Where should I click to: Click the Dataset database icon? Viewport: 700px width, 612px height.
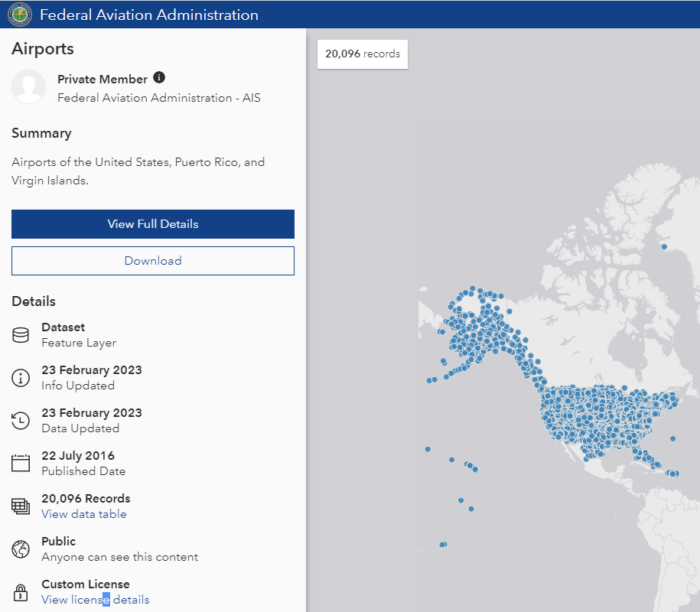pos(21,335)
